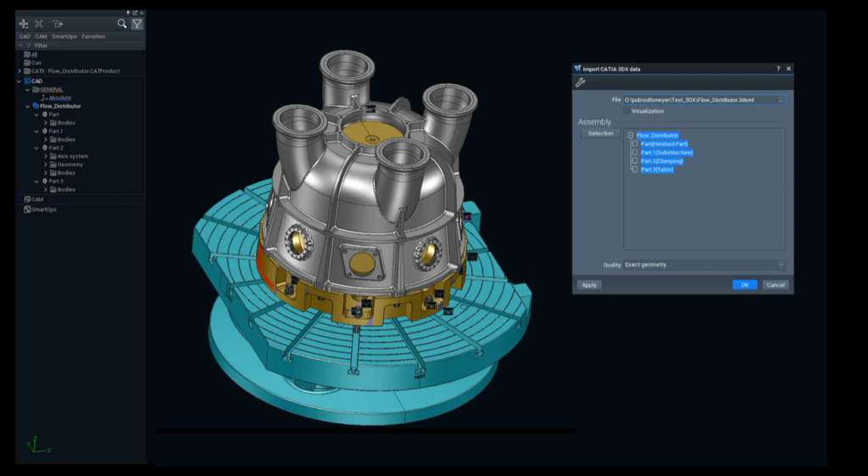Image resolution: width=868 pixels, height=476 pixels.
Task: Click the wrench settings icon in import dialog
Action: coord(580,82)
